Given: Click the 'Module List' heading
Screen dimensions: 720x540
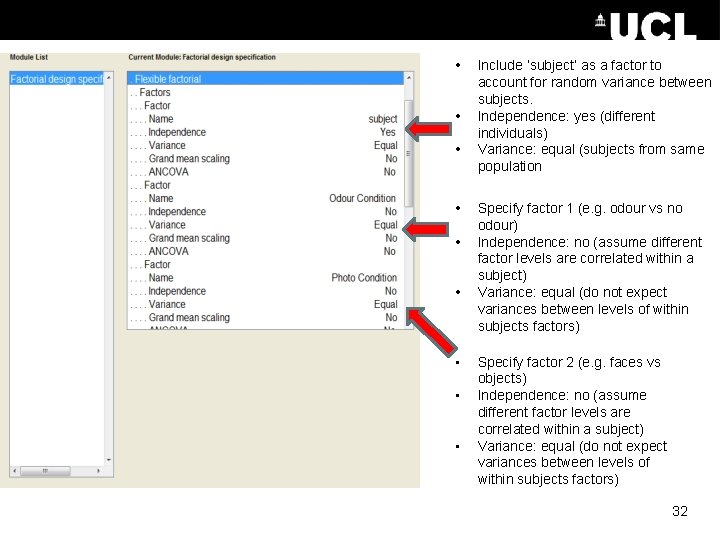Looking at the screenshot, I should pyautogui.click(x=29, y=57).
